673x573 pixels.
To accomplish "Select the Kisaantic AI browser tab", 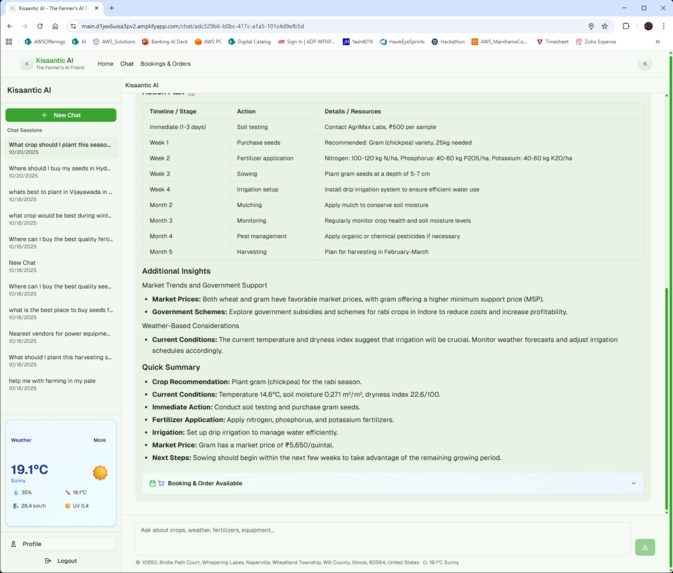I will 54,8.
